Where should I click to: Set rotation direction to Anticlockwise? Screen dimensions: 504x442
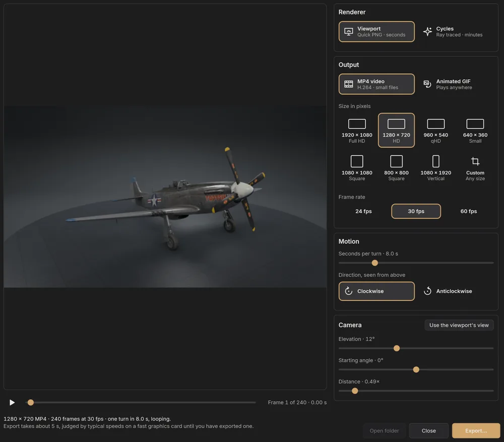pos(455,291)
